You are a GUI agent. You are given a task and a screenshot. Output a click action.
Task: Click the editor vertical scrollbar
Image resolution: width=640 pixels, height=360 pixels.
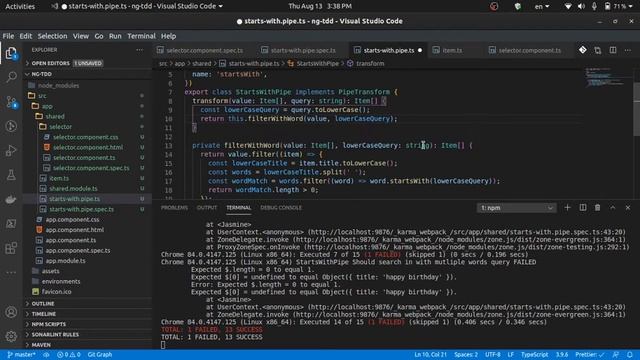click(x=636, y=109)
